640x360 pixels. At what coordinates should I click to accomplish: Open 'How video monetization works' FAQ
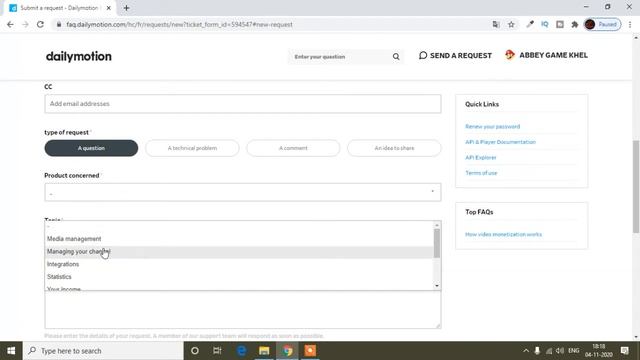tap(503, 234)
